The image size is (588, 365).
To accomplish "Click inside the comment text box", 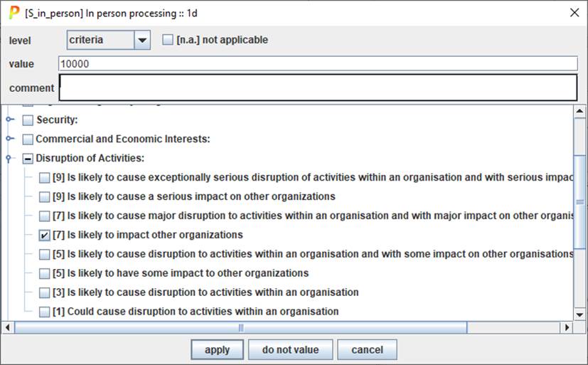I will tap(317, 88).
